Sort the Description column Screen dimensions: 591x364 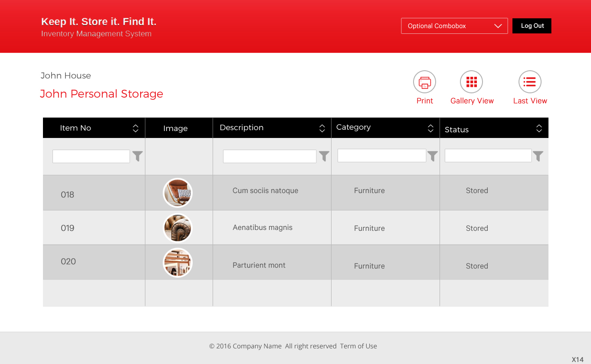coord(322,128)
